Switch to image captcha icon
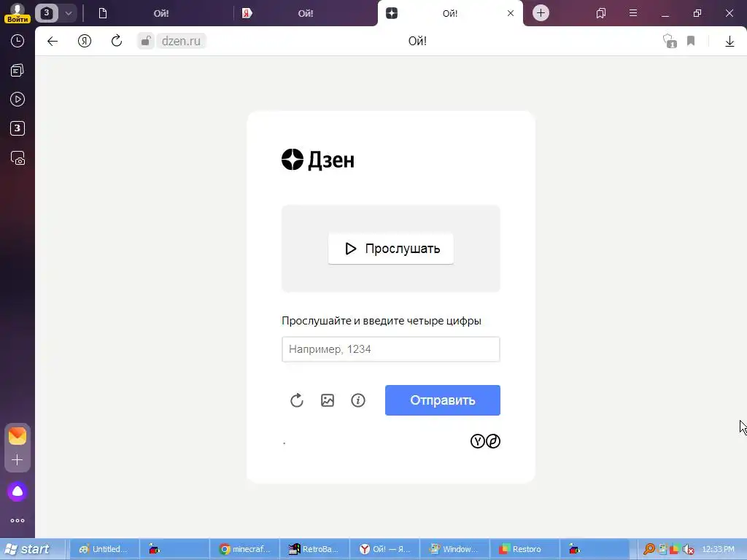 tap(328, 400)
